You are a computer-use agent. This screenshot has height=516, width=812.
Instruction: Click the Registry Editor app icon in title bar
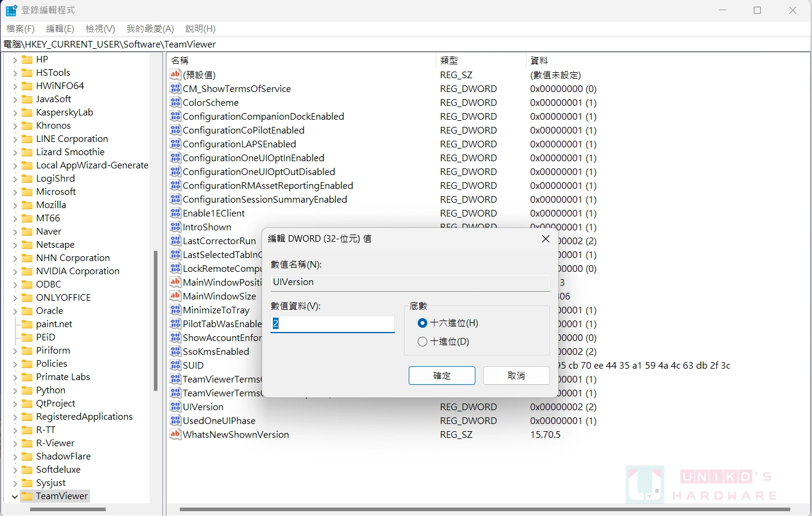pos(11,10)
